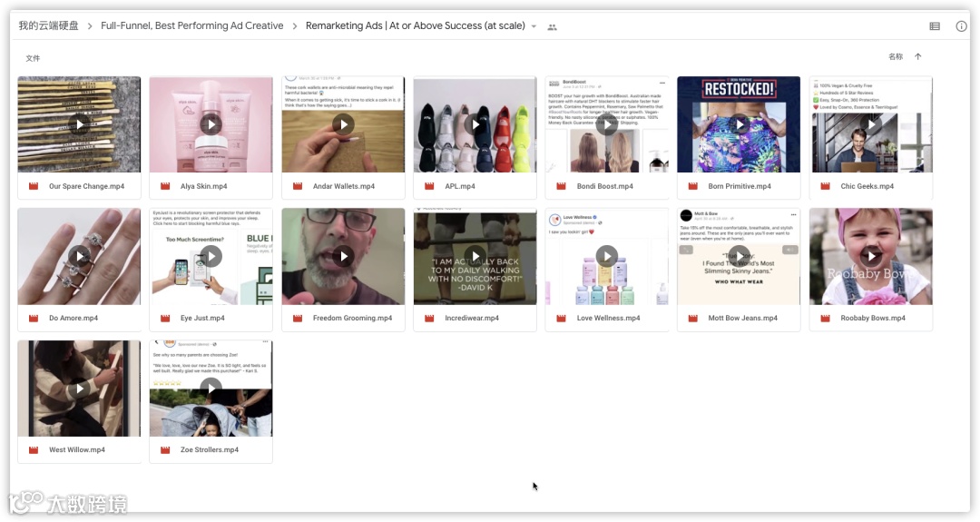Select the Incrediwear.mp4 filename

[x=472, y=319]
